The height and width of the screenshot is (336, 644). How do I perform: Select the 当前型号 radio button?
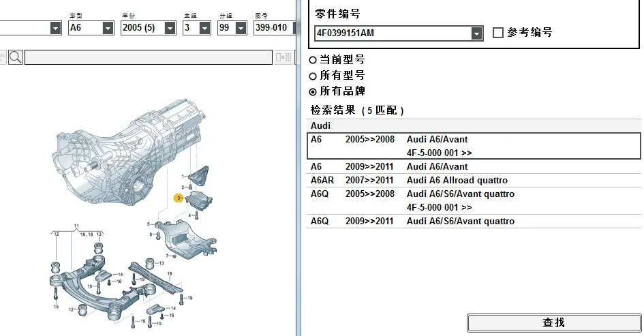pos(313,60)
